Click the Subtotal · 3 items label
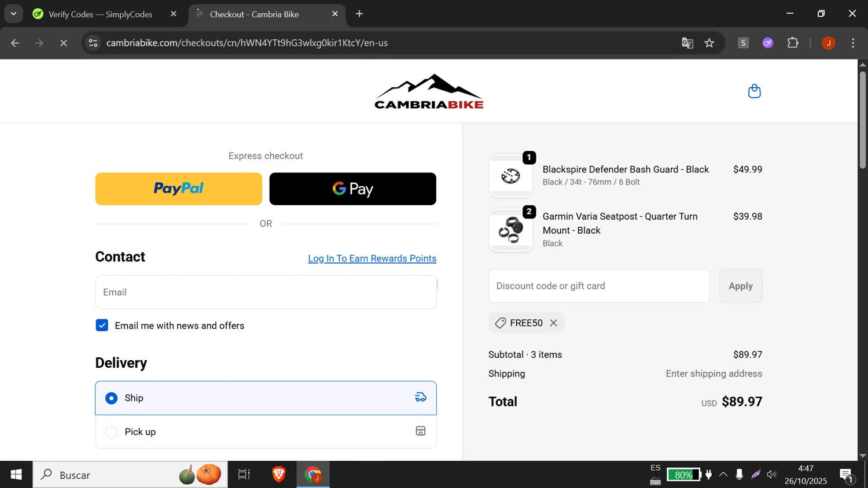 point(525,354)
